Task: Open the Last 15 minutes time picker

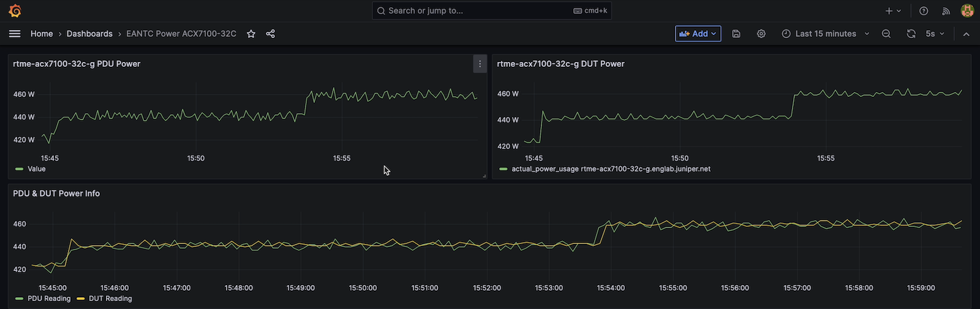Action: click(x=826, y=34)
